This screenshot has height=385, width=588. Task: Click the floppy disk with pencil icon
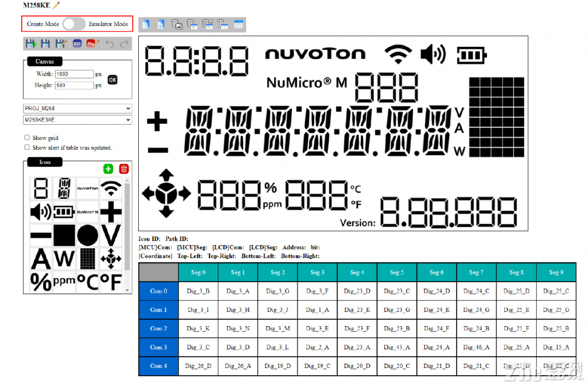[61, 44]
